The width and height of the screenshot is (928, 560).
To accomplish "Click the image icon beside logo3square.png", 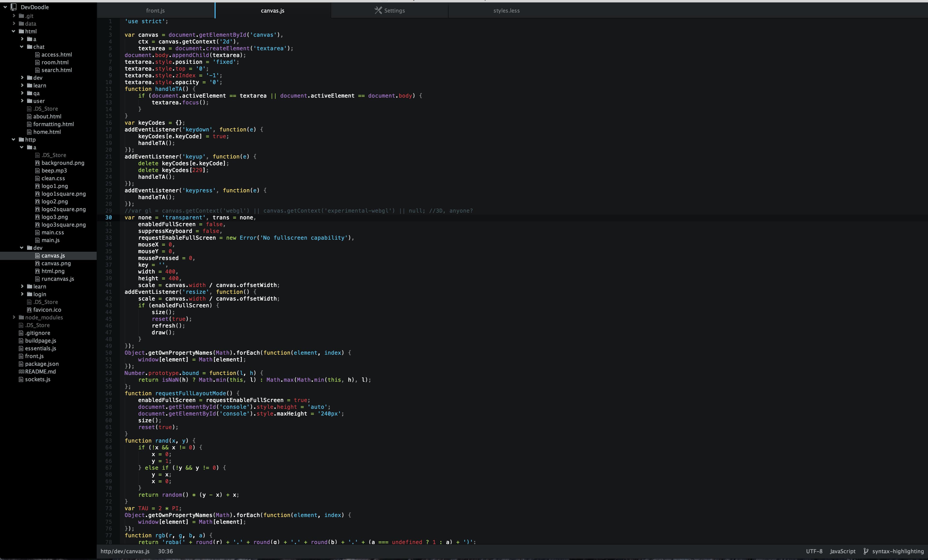I will [37, 225].
